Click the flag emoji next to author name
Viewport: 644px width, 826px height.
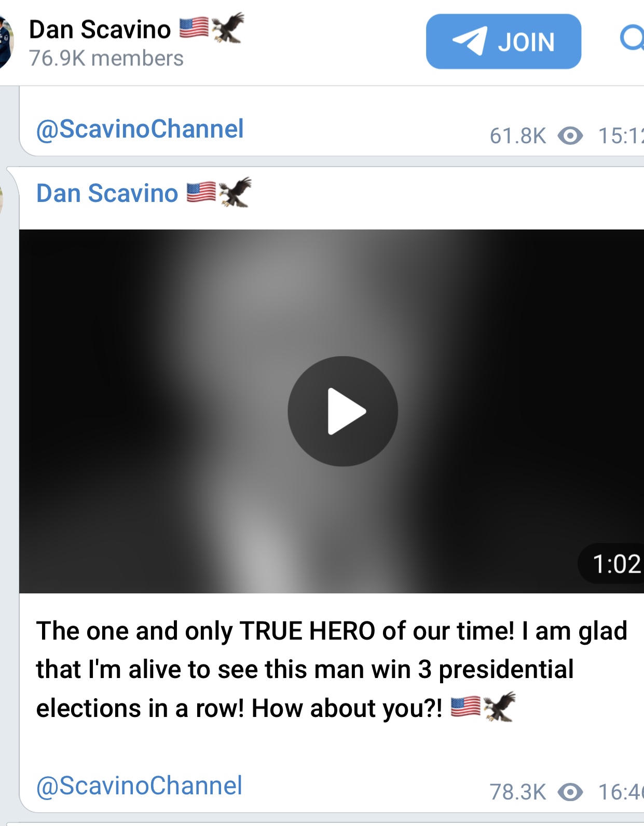(201, 192)
